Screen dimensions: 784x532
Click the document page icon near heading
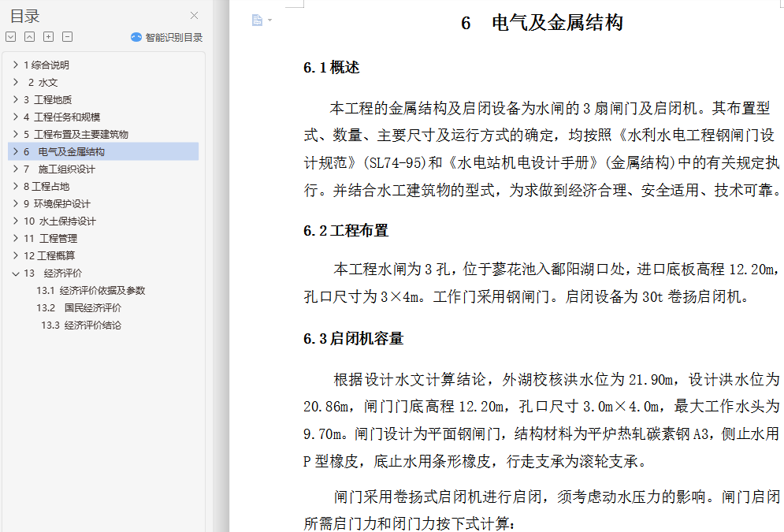pyautogui.click(x=257, y=20)
